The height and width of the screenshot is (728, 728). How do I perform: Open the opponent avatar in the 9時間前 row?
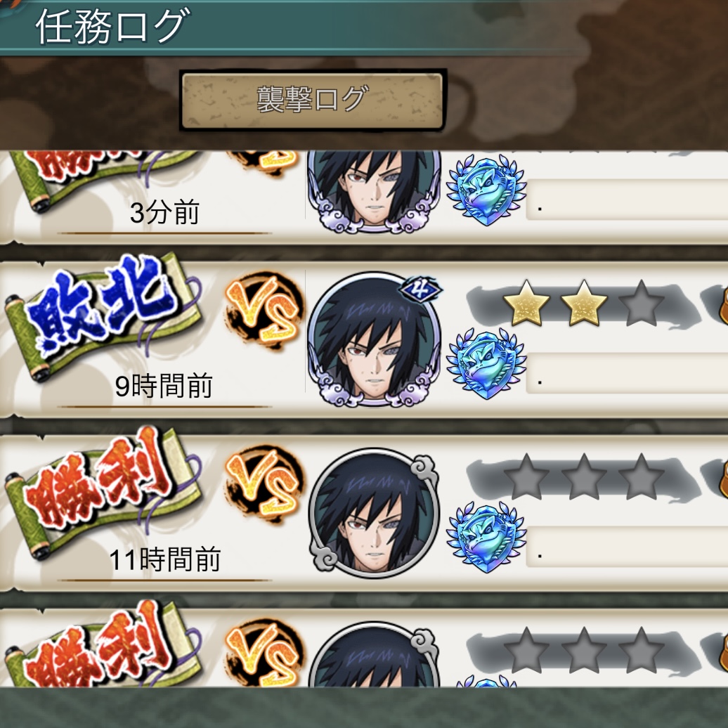[x=375, y=339]
